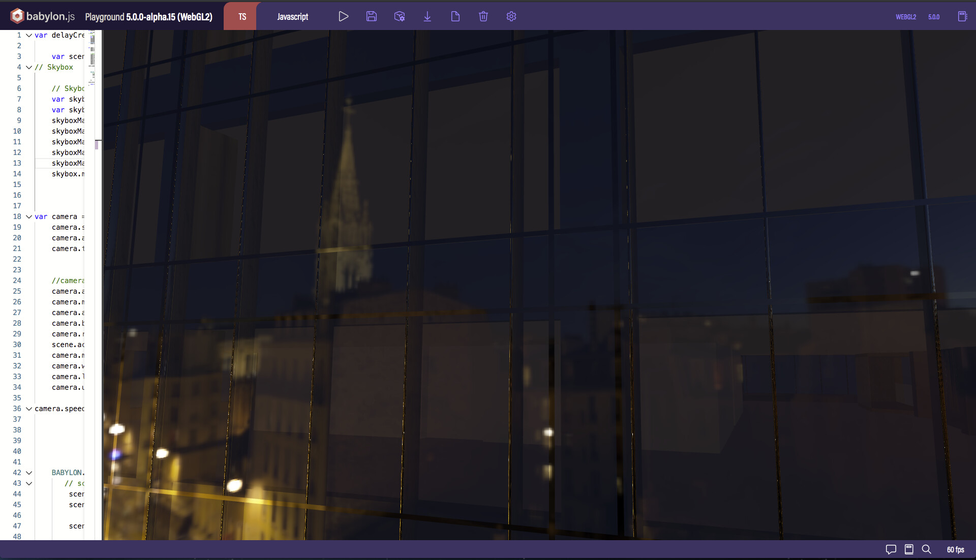Viewport: 976px width, 560px height.
Task: Collapse the Skybox comment region
Action: (29, 67)
